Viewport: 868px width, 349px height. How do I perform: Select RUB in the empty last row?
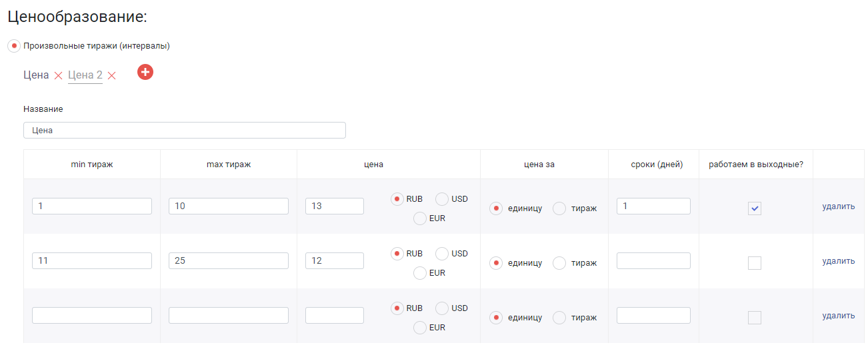click(397, 308)
